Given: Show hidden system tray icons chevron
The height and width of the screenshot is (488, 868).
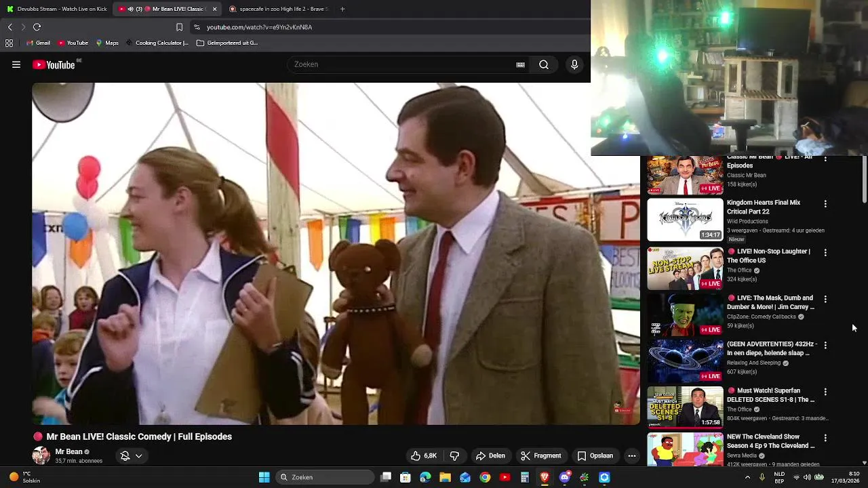Looking at the screenshot, I should coord(747,477).
